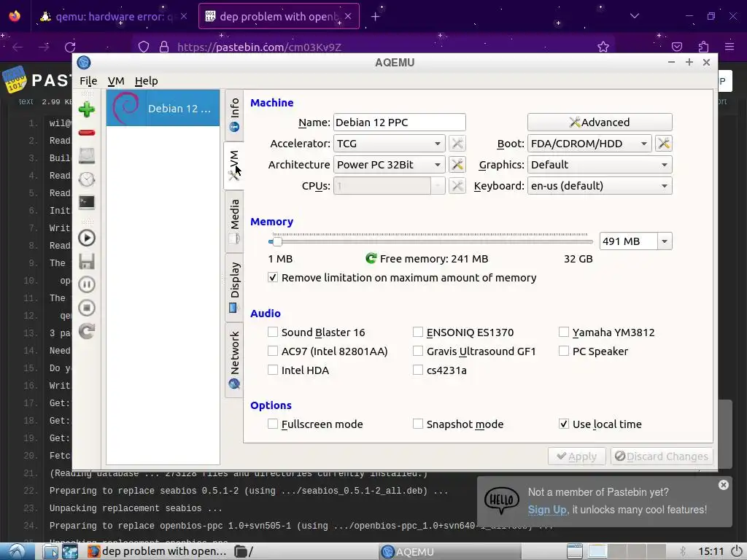Enable PC Speaker checkbox
Screen dimensions: 747x560
564,351
